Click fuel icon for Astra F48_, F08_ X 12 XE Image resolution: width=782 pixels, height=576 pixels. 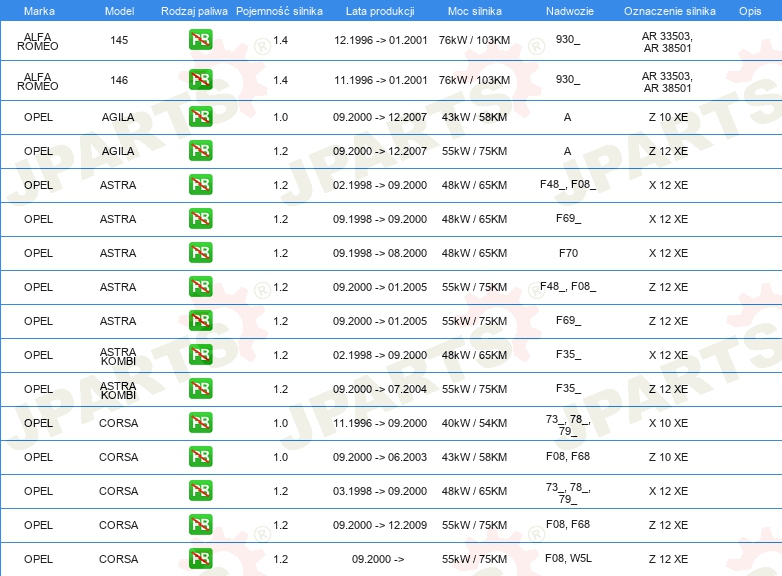click(x=200, y=185)
